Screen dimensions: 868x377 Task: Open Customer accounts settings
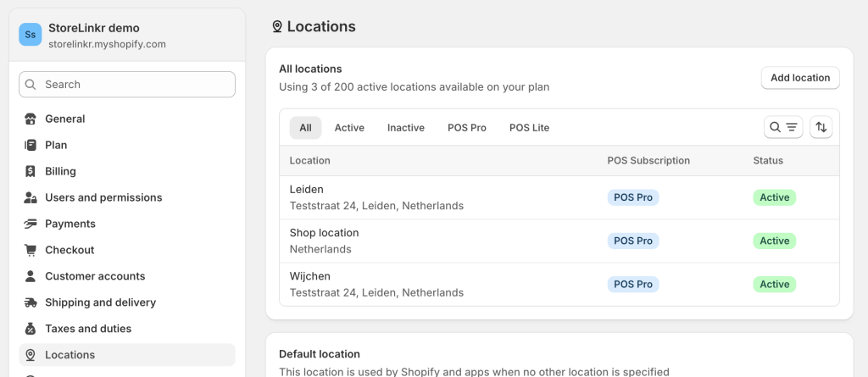pos(95,276)
